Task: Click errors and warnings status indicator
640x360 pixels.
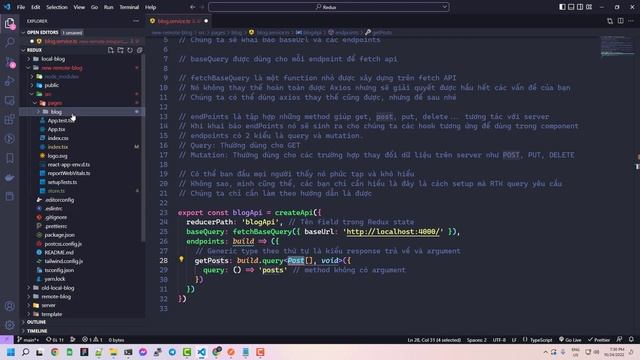Action: click(x=92, y=340)
